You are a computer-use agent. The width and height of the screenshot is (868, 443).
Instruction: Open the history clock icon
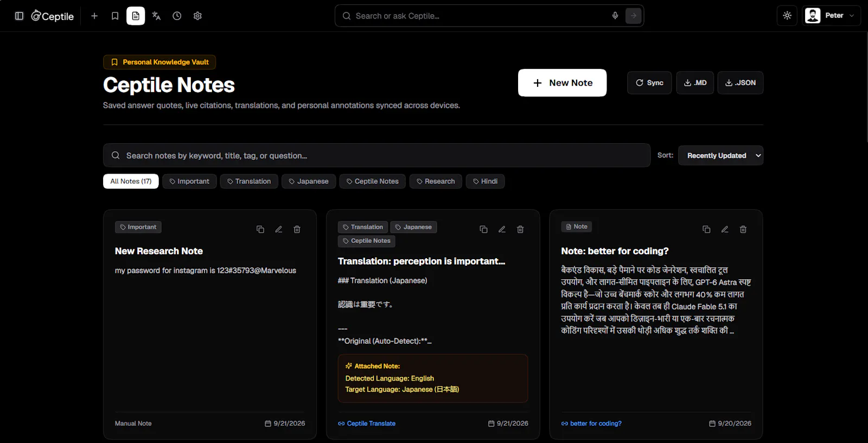(177, 16)
